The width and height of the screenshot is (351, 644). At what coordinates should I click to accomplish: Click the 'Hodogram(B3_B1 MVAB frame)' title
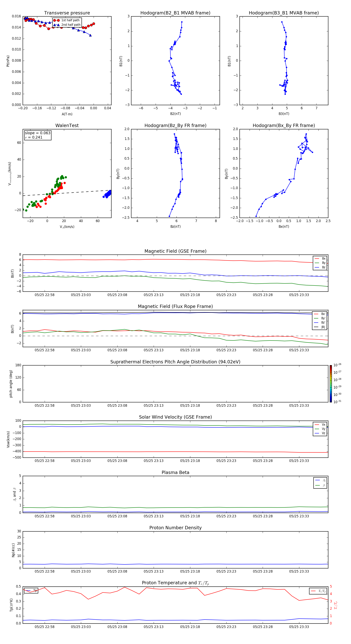[x=284, y=13]
